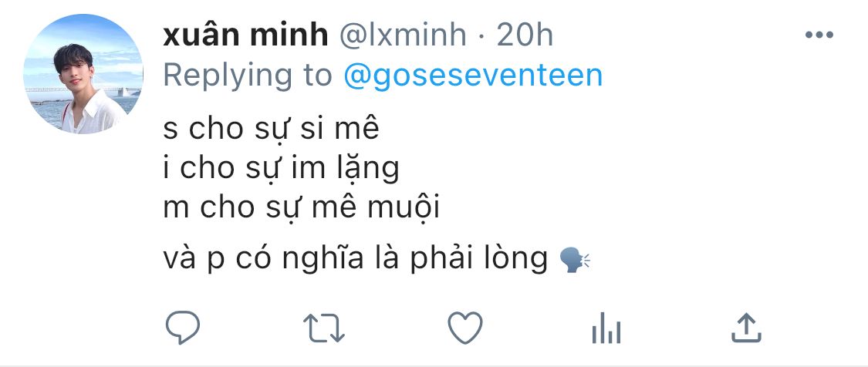Click the dot separator before the timestamp
Screen dimensions: 868x367
482,35
